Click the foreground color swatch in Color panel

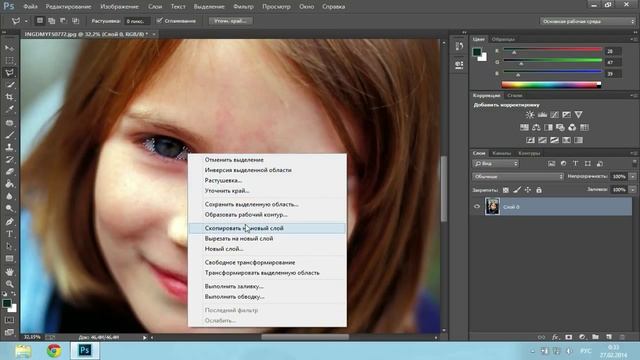pyautogui.click(x=477, y=52)
